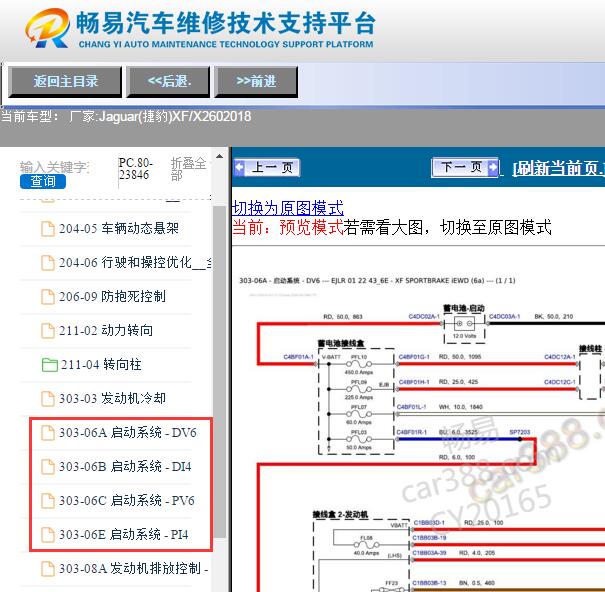Open 204-06 行驶和操控优化 tree item
Screen dimensions: 605x592
coord(135,263)
